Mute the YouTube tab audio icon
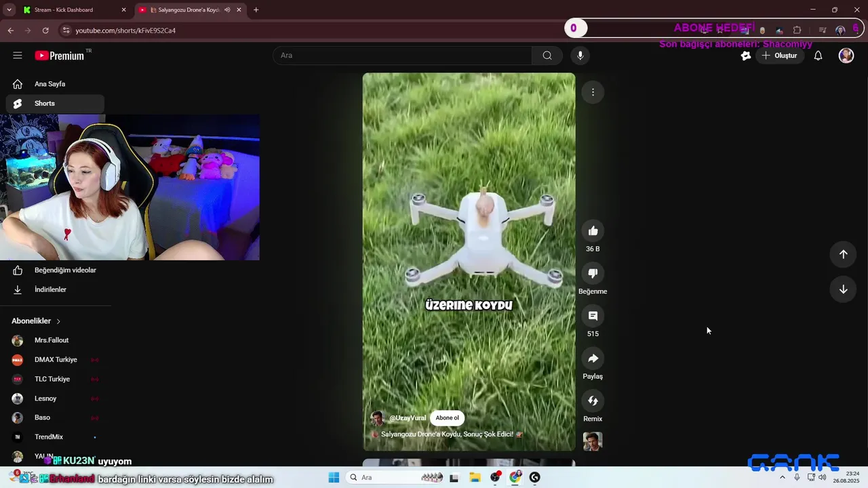Viewport: 868px width, 488px height. [227, 10]
